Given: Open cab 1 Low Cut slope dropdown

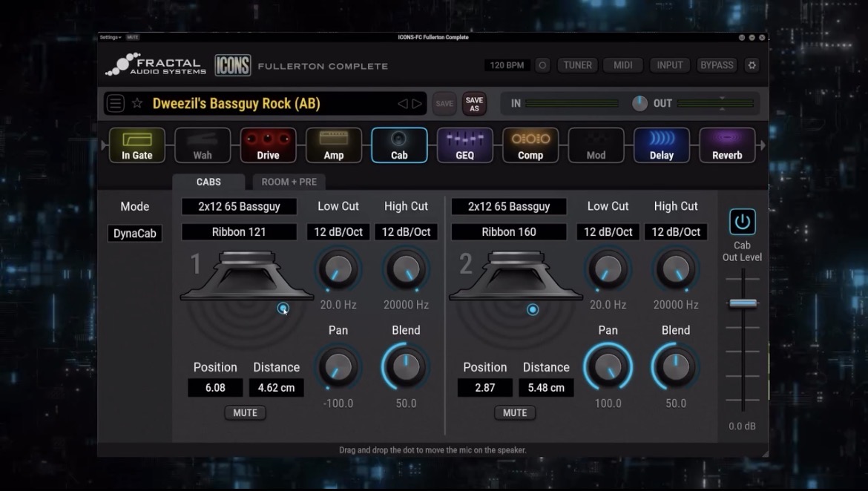Looking at the screenshot, I should point(338,232).
